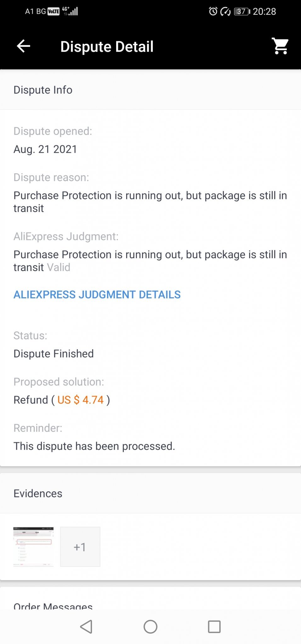The height and width of the screenshot is (644, 301).
Task: Tap the alarm clock status icon
Action: pyautogui.click(x=213, y=12)
